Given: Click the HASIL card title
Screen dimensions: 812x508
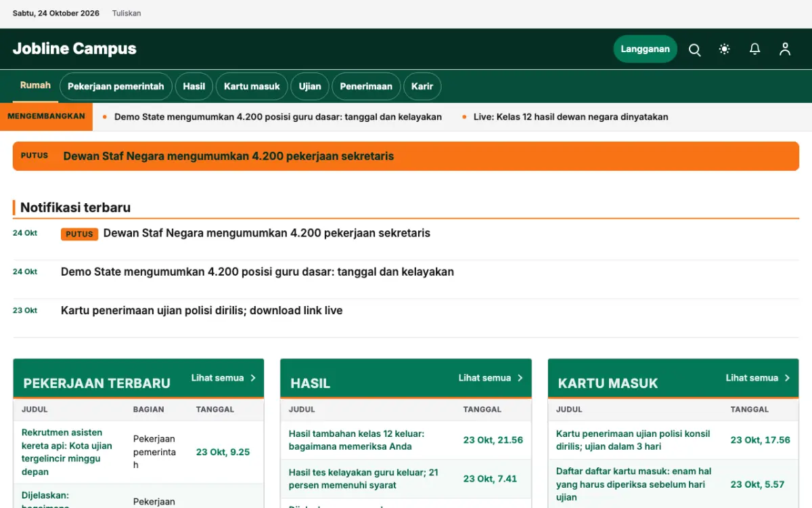Looking at the screenshot, I should [x=311, y=383].
